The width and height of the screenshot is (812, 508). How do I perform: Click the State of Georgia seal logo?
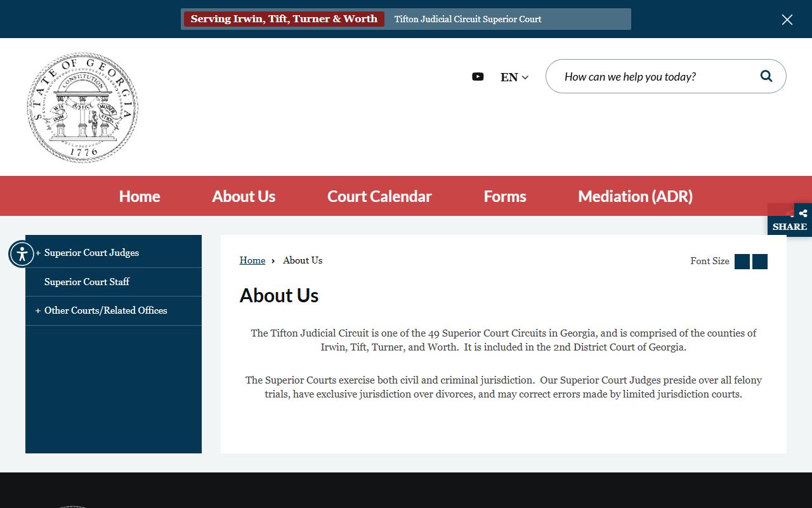click(x=82, y=107)
